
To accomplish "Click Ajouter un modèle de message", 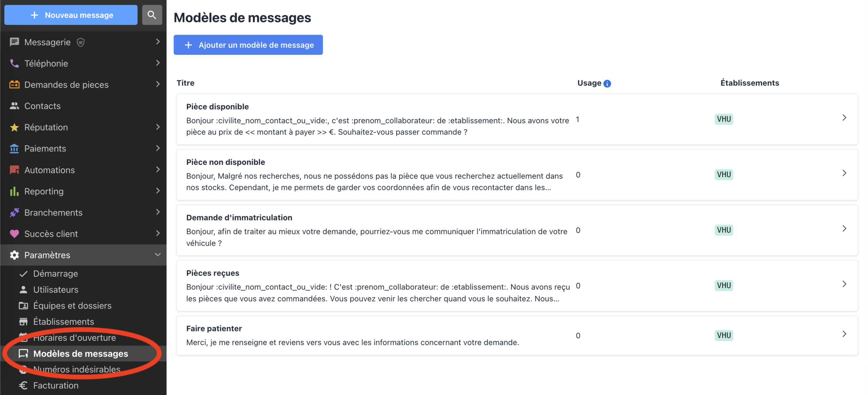I will (248, 45).
